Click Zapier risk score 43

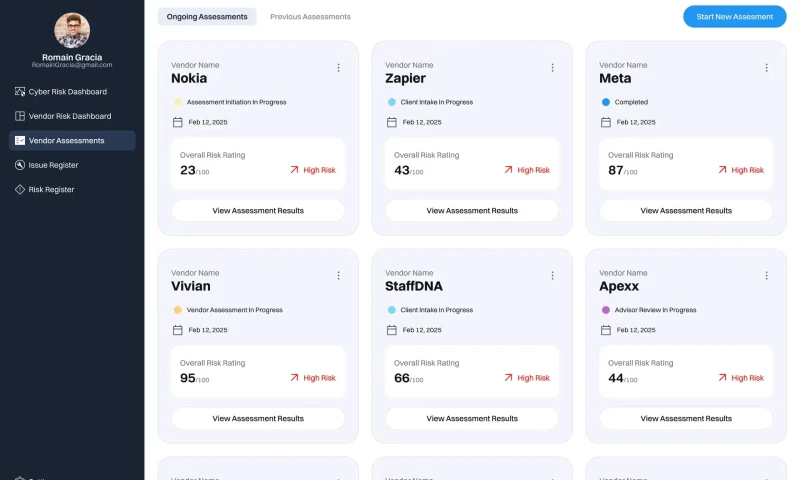pos(402,170)
